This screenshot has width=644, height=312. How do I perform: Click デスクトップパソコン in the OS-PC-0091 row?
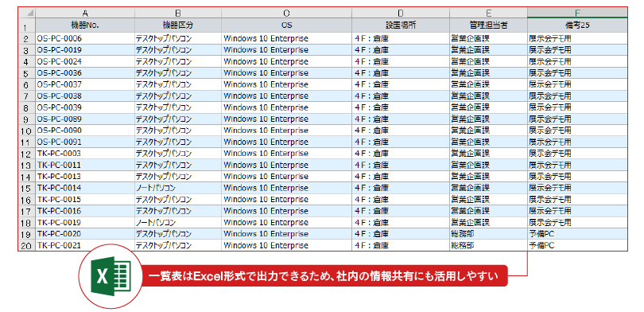164,142
